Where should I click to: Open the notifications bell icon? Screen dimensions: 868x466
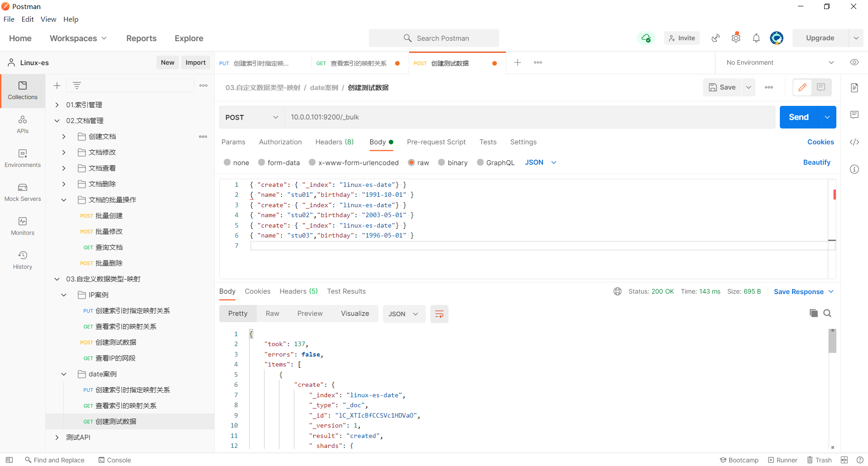click(x=756, y=38)
